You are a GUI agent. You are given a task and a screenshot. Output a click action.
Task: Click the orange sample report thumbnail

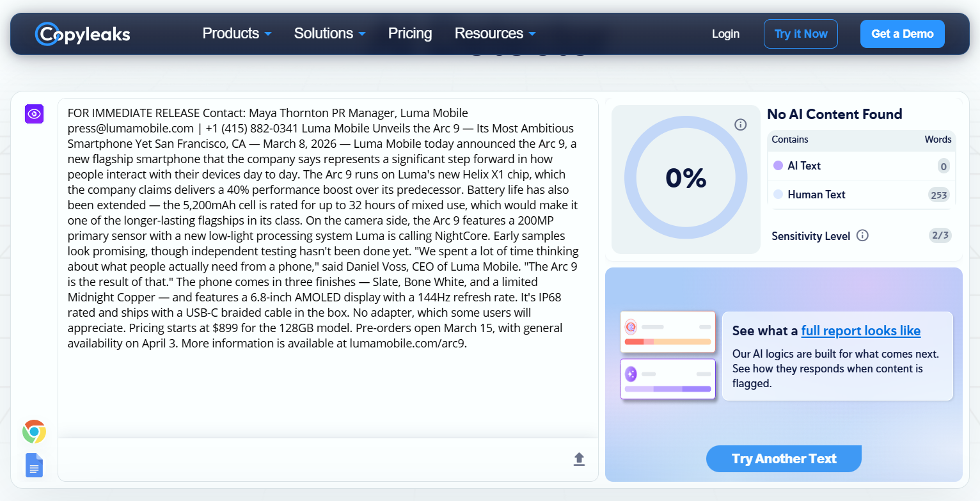click(667, 331)
